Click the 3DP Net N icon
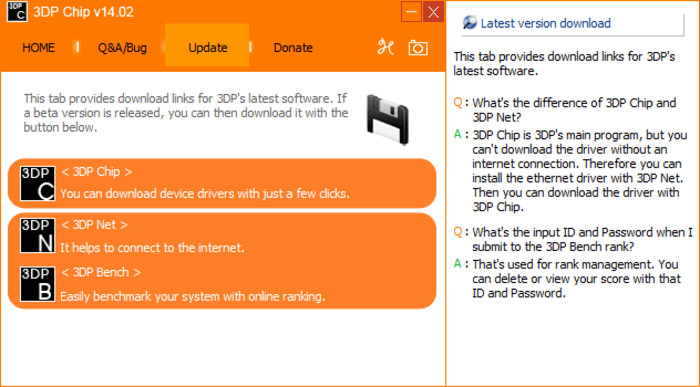The height and width of the screenshot is (387, 700). coord(38,235)
